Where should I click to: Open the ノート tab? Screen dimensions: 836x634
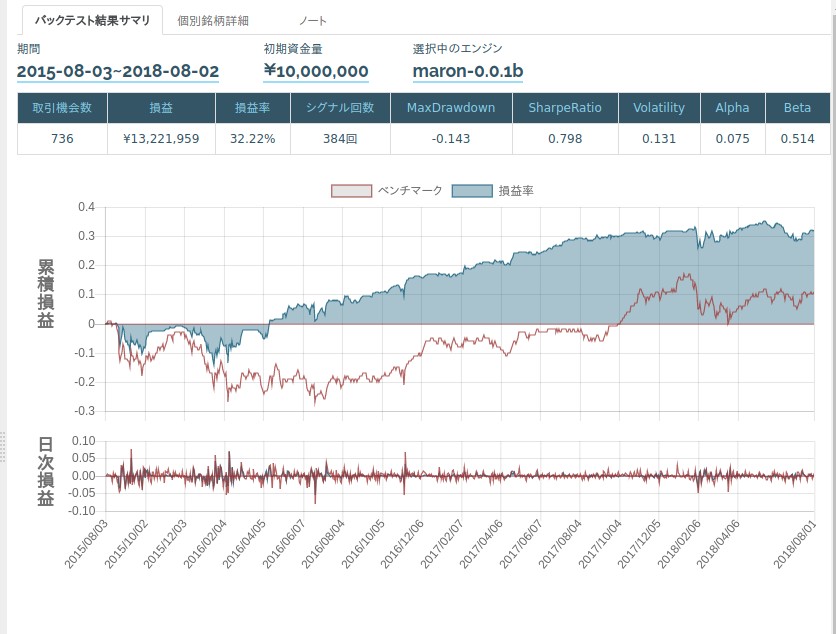click(x=311, y=19)
